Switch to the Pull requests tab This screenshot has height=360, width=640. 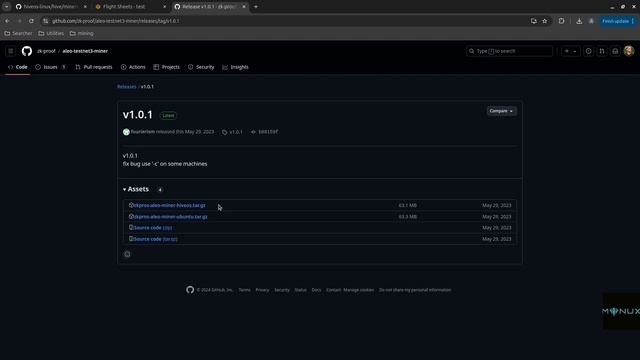93,67
